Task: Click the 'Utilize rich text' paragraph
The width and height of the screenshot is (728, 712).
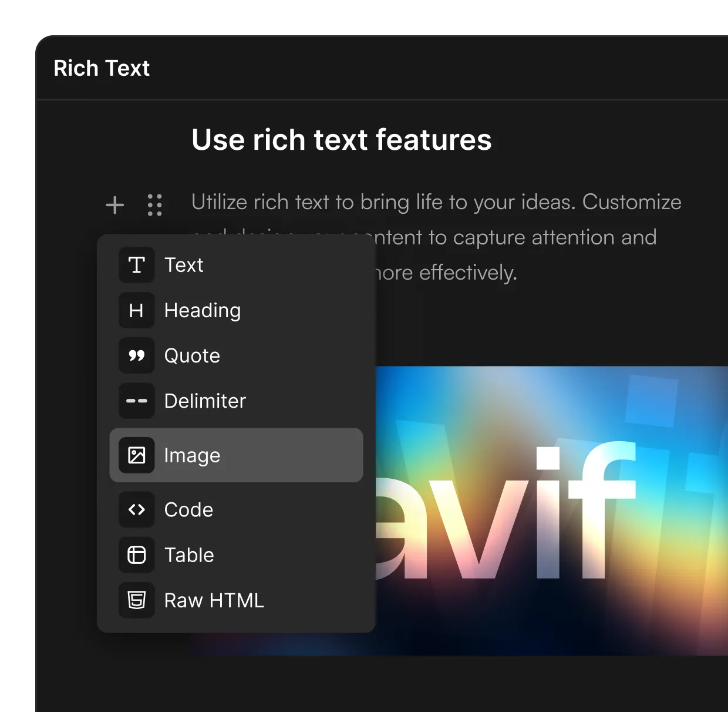Action: [x=436, y=237]
